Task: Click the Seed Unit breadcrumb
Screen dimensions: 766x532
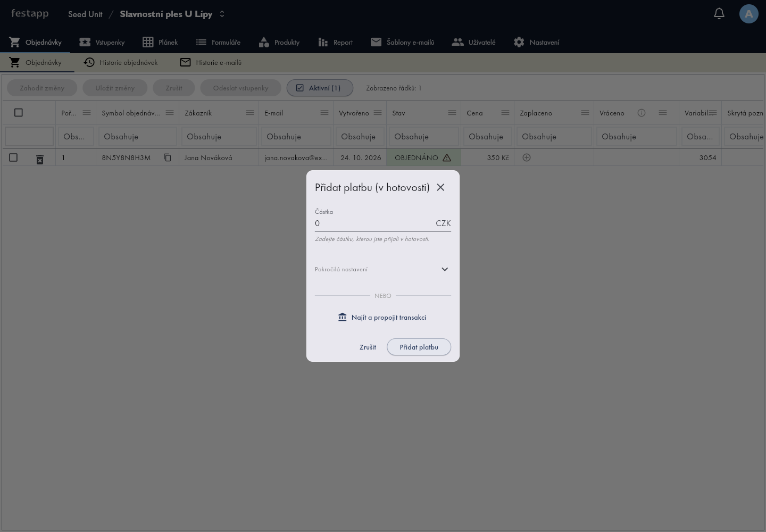Action: pyautogui.click(x=85, y=14)
